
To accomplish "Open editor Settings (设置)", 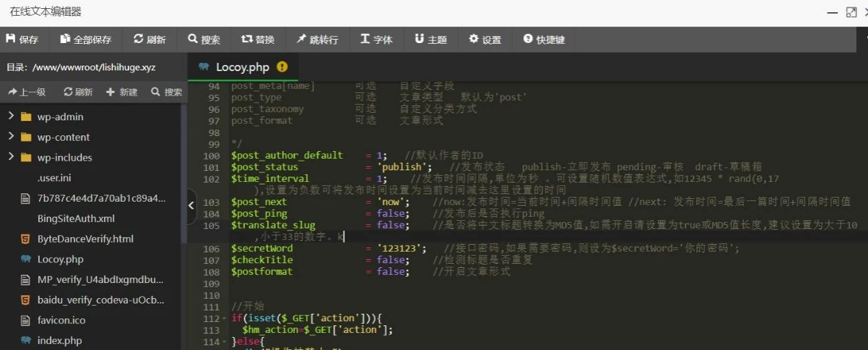I will (485, 40).
